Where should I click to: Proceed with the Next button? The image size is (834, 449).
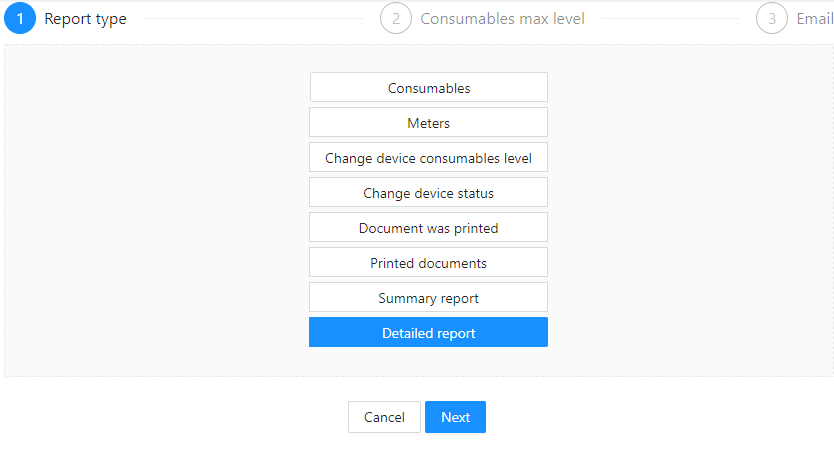455,417
